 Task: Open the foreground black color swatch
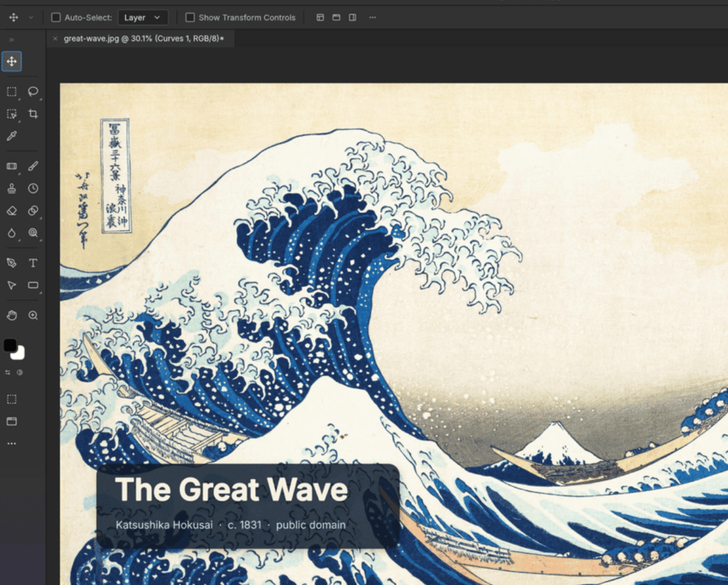click(9, 344)
